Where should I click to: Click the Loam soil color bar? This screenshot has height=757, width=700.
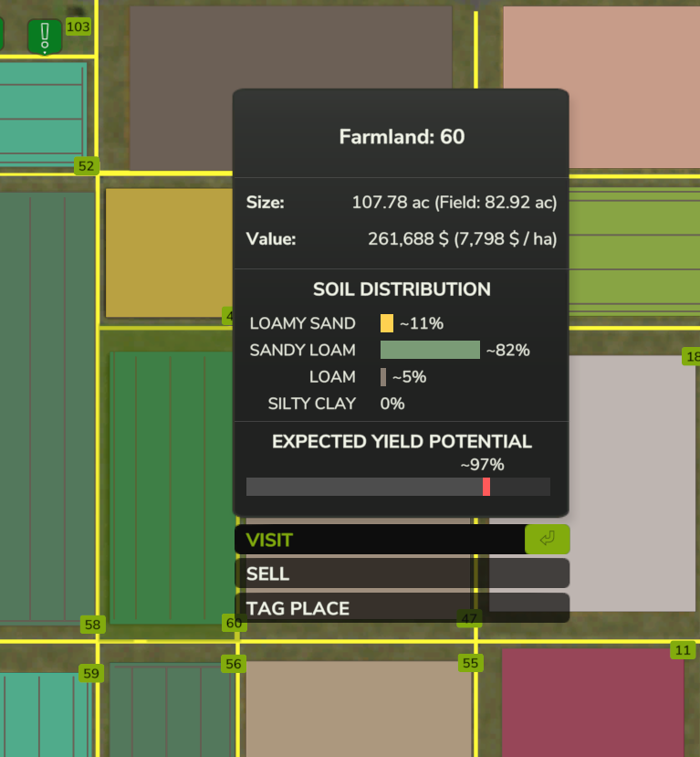tap(383, 376)
